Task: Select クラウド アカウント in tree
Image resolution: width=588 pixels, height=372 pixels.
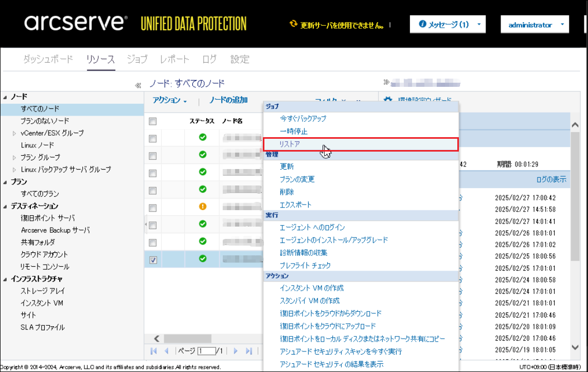Action: click(x=44, y=254)
